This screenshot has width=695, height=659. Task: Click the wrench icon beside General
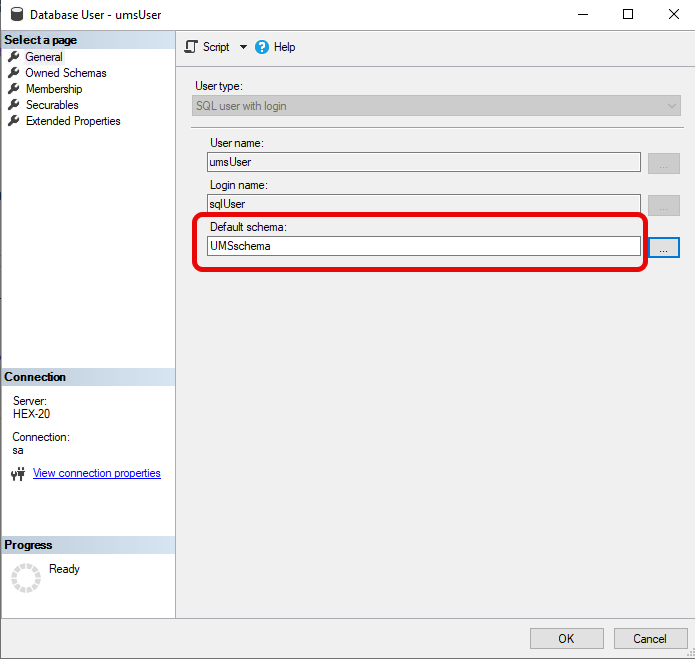14,57
